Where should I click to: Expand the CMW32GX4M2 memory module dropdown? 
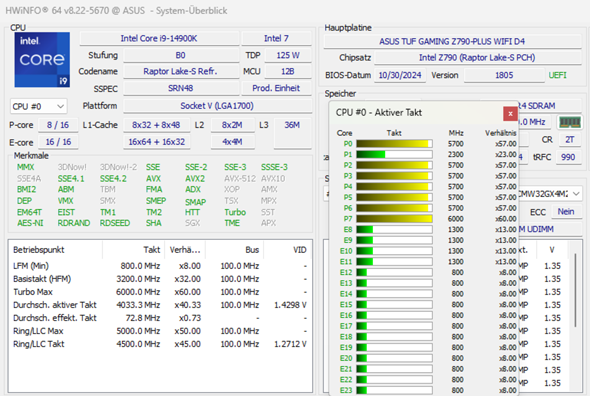pos(576,194)
